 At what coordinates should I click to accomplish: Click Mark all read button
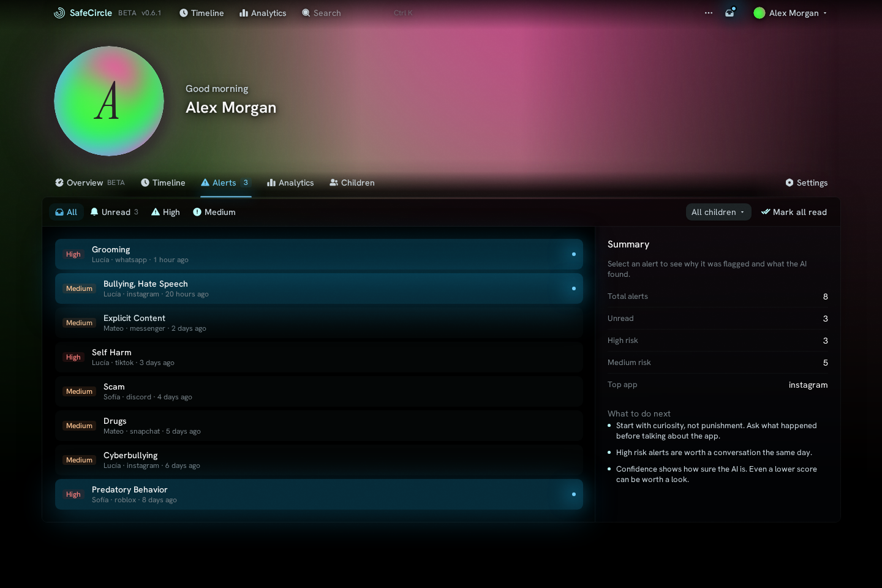point(794,212)
